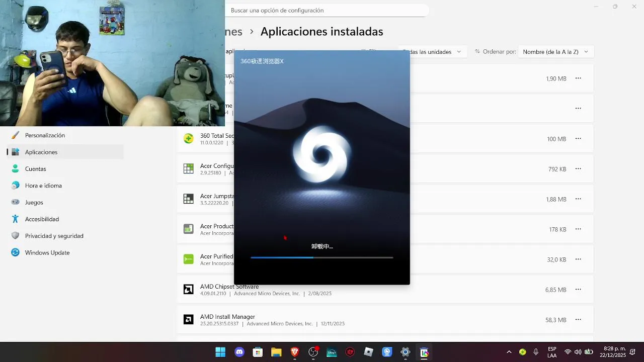Go to Juegos settings section
This screenshot has width=644, height=362.
pyautogui.click(x=65, y=202)
